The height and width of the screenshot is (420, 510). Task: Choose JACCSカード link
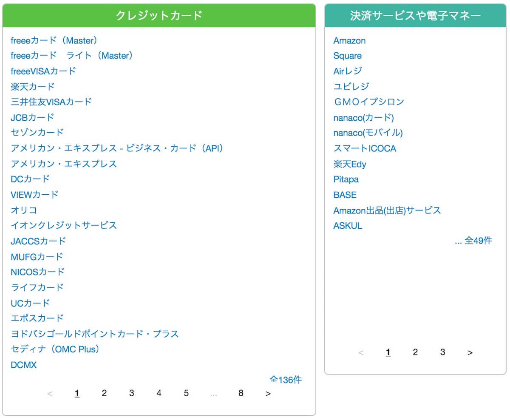click(38, 241)
